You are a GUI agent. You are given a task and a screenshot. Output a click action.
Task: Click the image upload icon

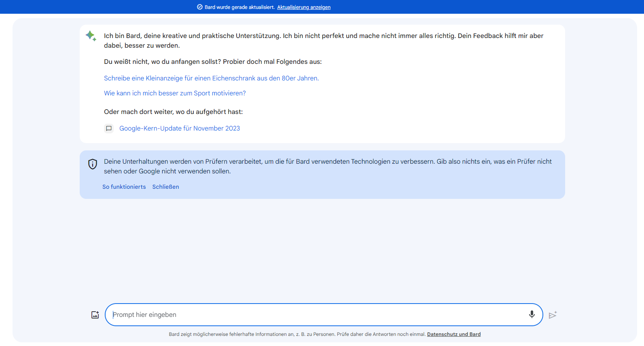point(95,315)
